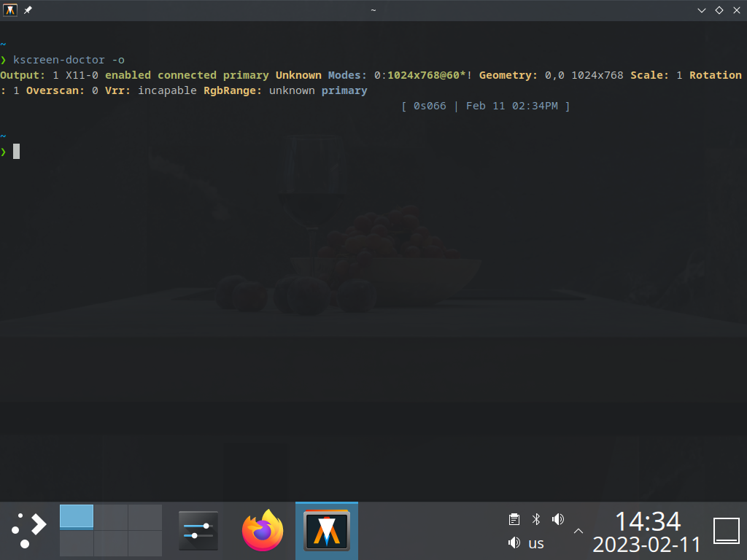Click the lower speaker tray icon beside us
The height and width of the screenshot is (560, 747).
point(514,542)
